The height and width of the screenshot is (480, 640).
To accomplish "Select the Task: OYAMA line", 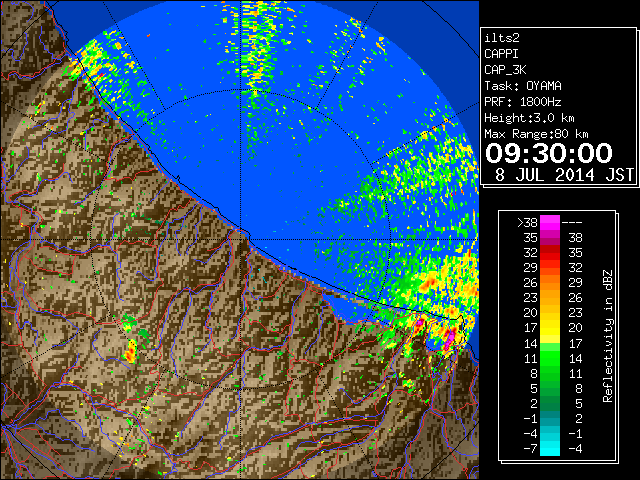I will pos(523,86).
